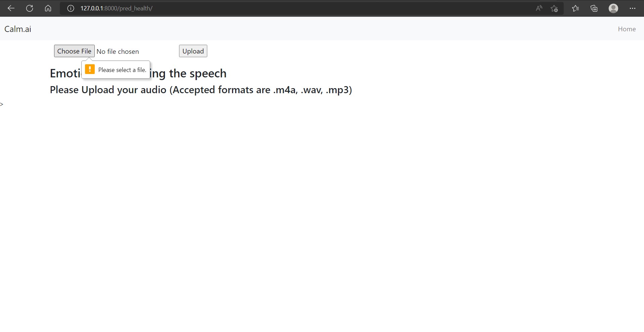Viewport: 644px width, 332px height.
Task: Click the Upload button
Action: [193, 51]
